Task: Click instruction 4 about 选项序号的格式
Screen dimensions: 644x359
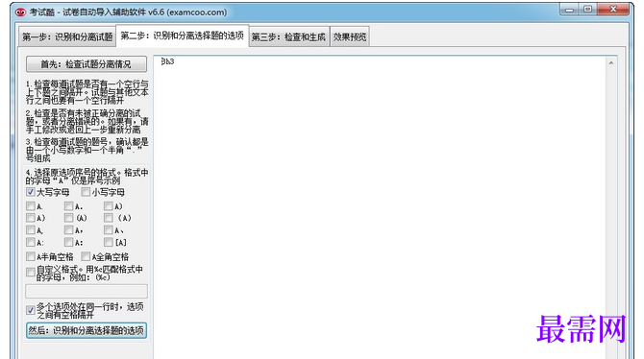Action: tap(87, 177)
